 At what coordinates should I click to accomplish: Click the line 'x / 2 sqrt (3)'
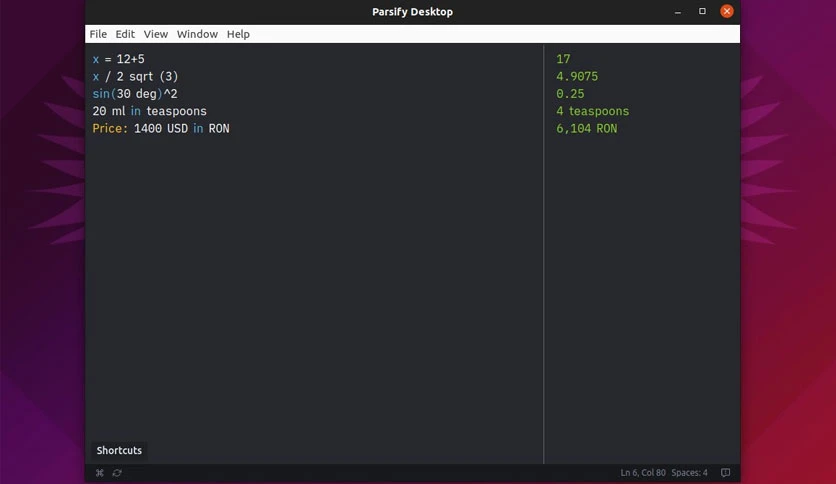coord(135,77)
